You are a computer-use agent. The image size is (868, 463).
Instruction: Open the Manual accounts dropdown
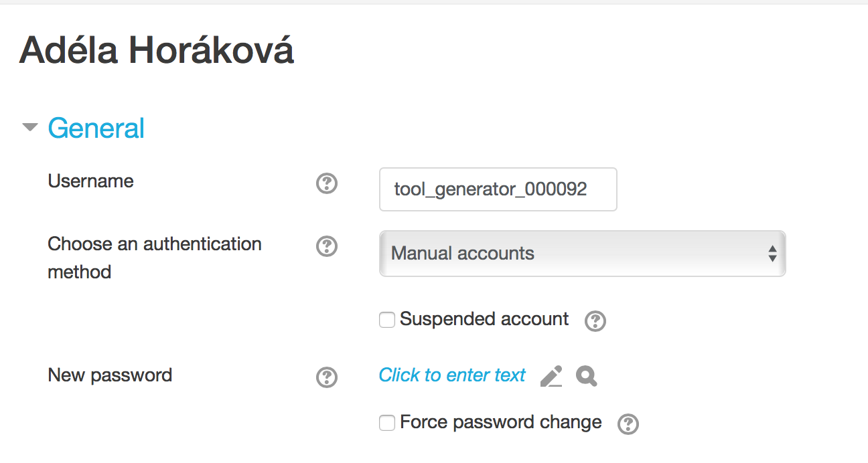pyautogui.click(x=582, y=254)
